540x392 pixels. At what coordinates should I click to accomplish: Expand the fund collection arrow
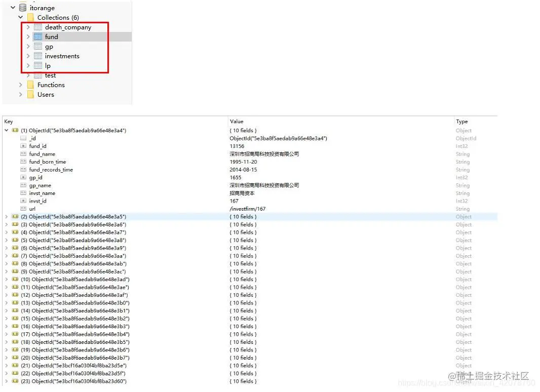click(x=28, y=36)
